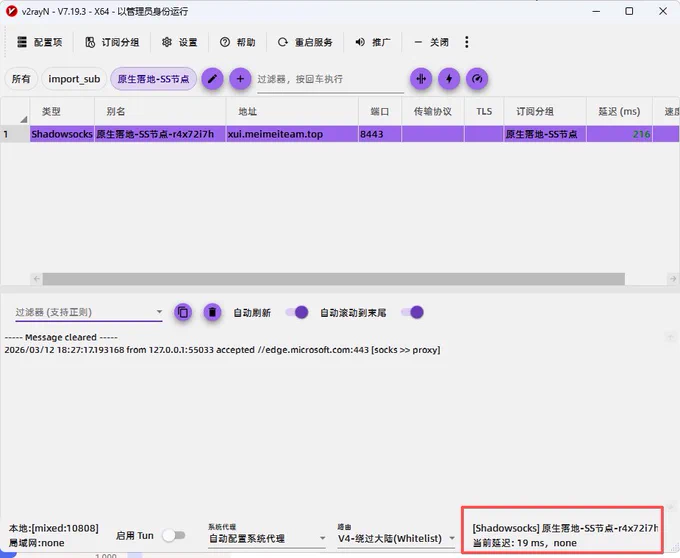Click the 本地:[mixed:10808] status text
The image size is (680, 558).
point(54,529)
